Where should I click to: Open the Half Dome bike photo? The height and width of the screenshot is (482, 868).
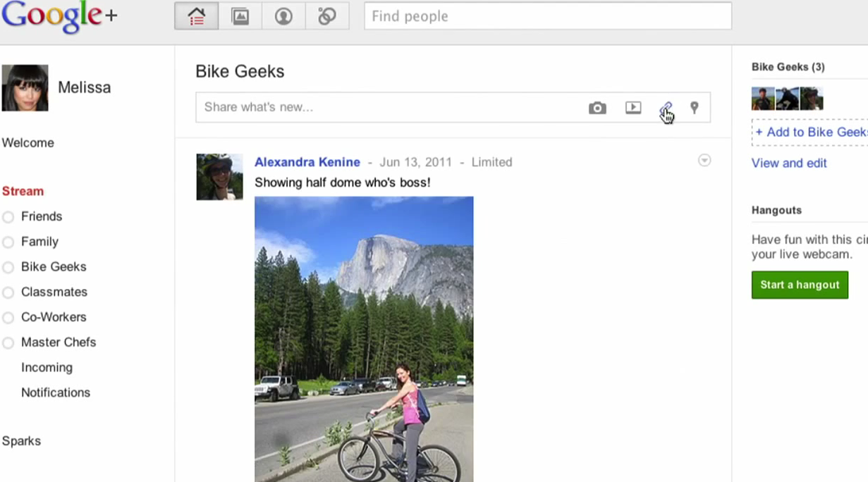pos(364,338)
